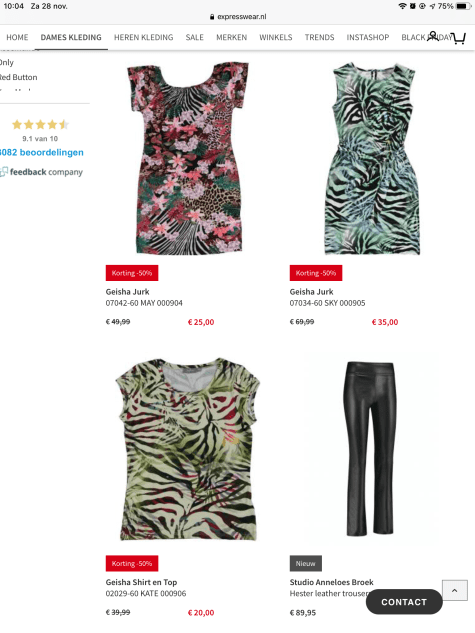475x633 pixels.
Task: Click the CONTACT button
Action: coord(404,602)
